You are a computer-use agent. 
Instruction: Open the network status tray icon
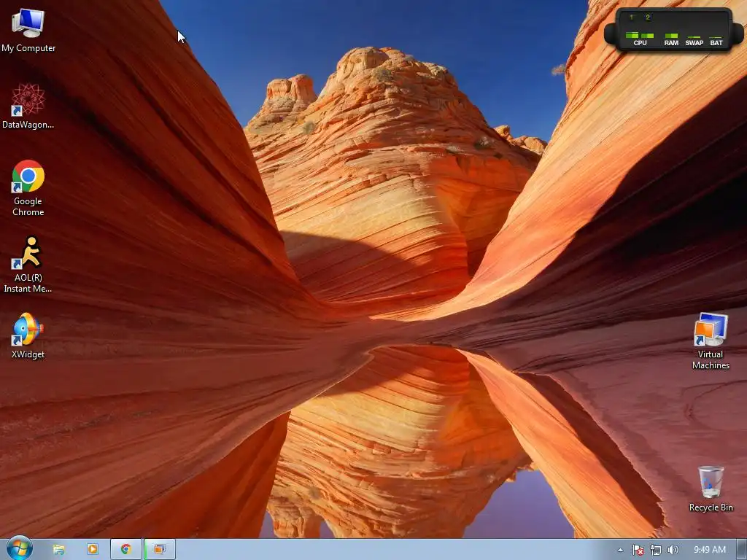pos(656,550)
